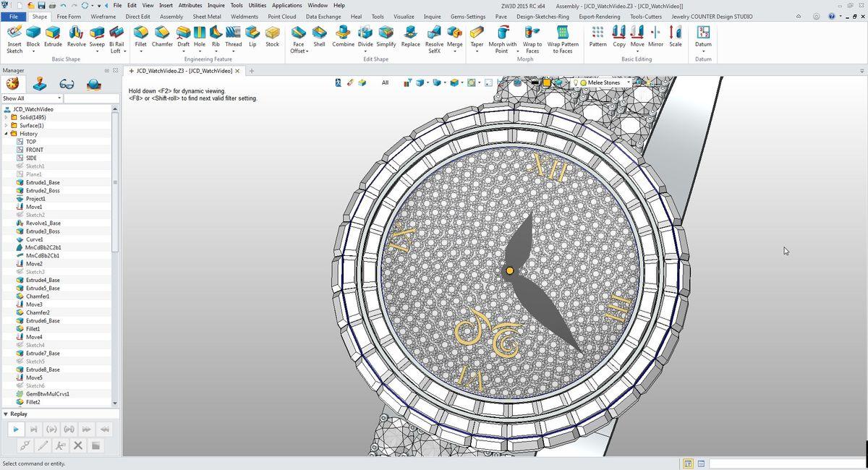Open the Applications menu

coord(286,5)
